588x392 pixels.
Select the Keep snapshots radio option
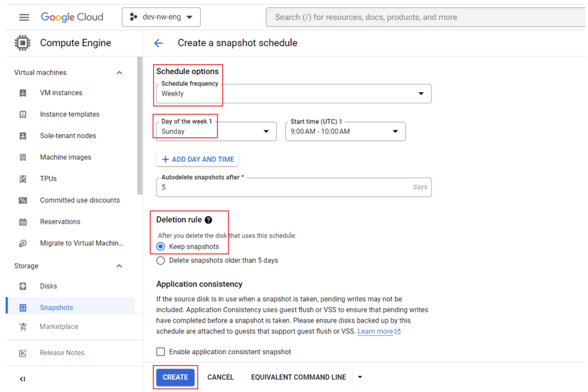(x=161, y=246)
